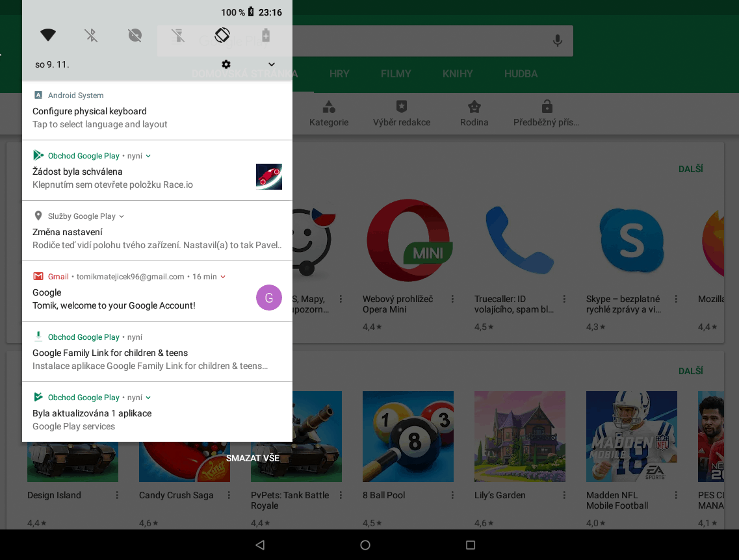Expand the Žádost byla schválena notification chevron

[x=148, y=156]
